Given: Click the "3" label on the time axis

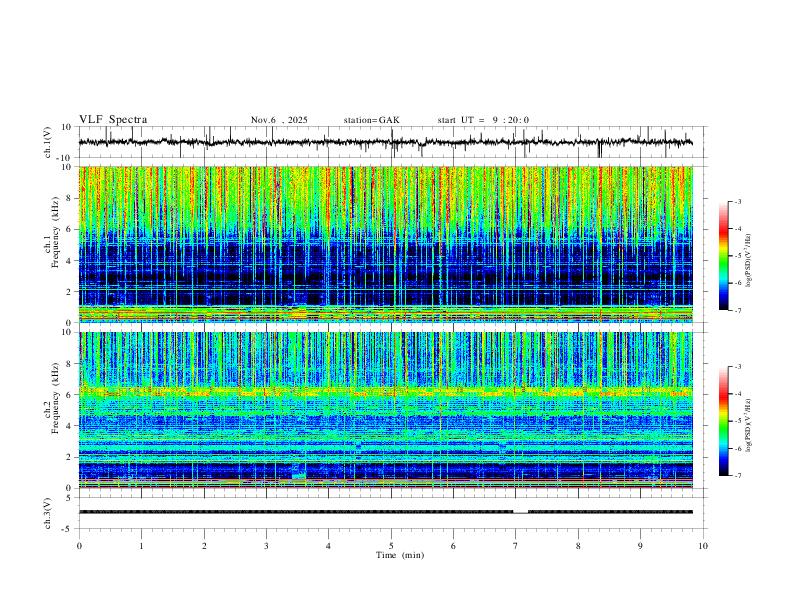Looking at the screenshot, I should (266, 546).
